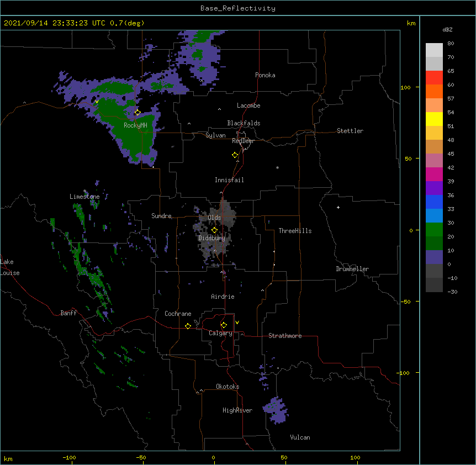This screenshot has width=476, height=465.
Task: Select the dark green 20-10 dBZ legend swatch
Action: point(434,243)
